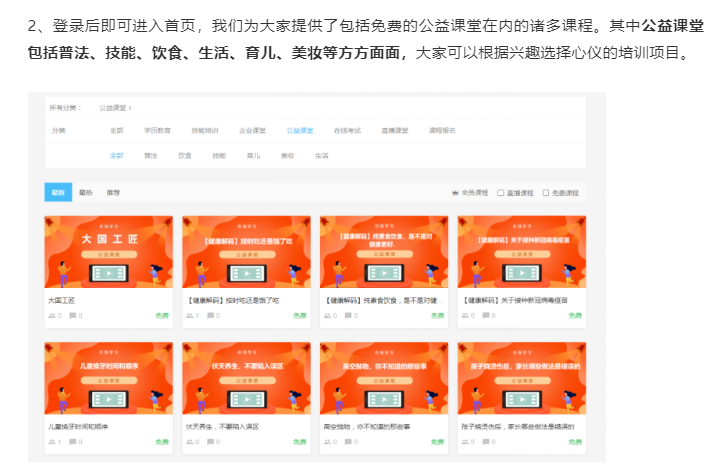Image resolution: width=714 pixels, height=469 pixels.
Task: Click comment icon on 高空抛物 card
Action: click(348, 442)
